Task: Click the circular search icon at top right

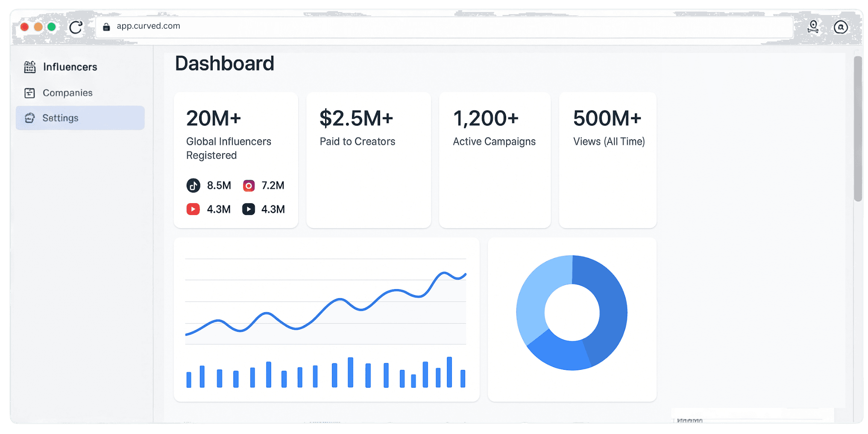Action: (x=841, y=27)
